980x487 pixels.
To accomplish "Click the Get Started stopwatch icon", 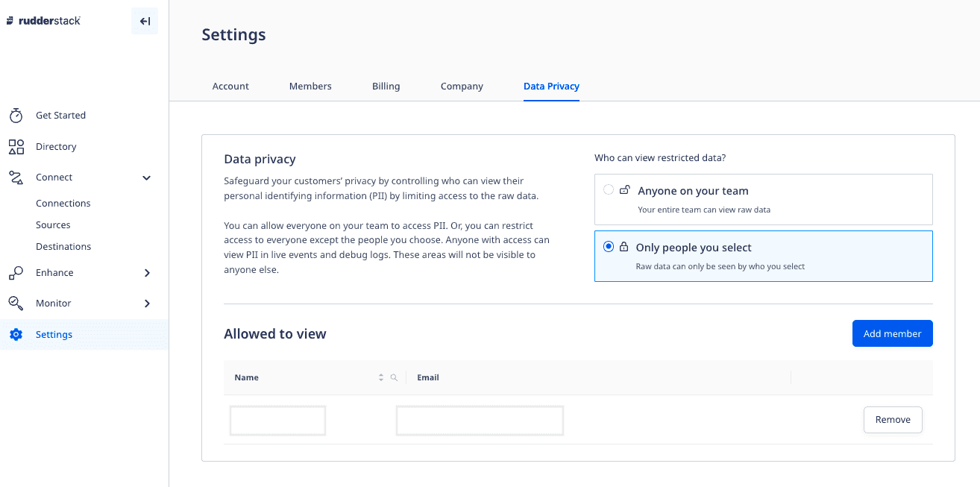I will tap(16, 116).
